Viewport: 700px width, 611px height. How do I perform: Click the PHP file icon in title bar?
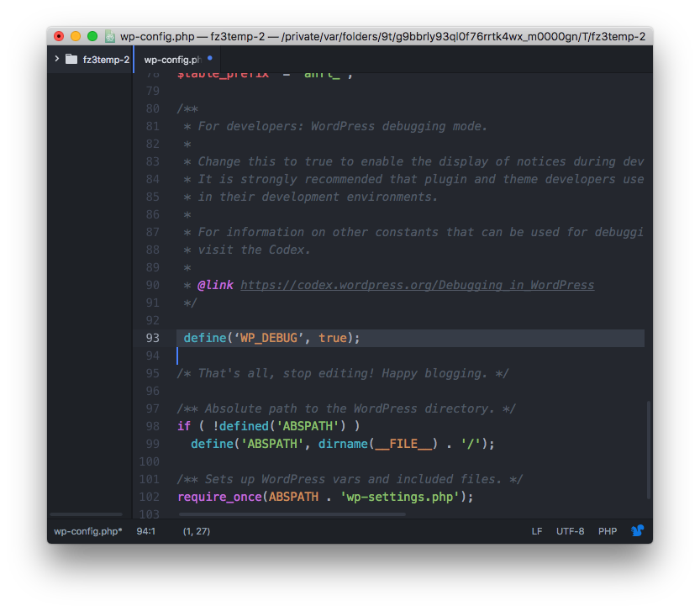pos(110,37)
